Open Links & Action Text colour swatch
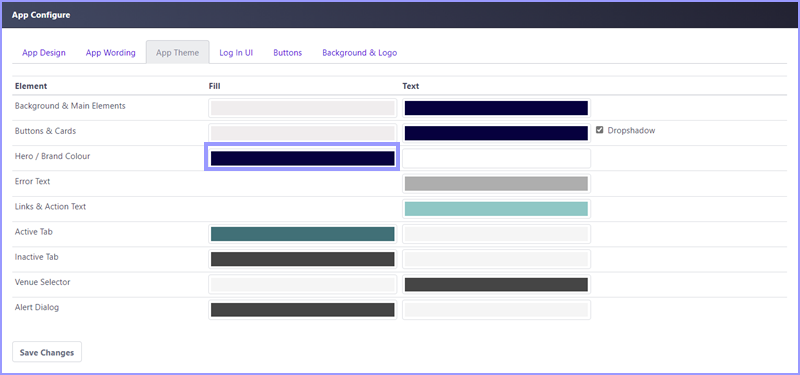The width and height of the screenshot is (800, 375). pos(496,209)
